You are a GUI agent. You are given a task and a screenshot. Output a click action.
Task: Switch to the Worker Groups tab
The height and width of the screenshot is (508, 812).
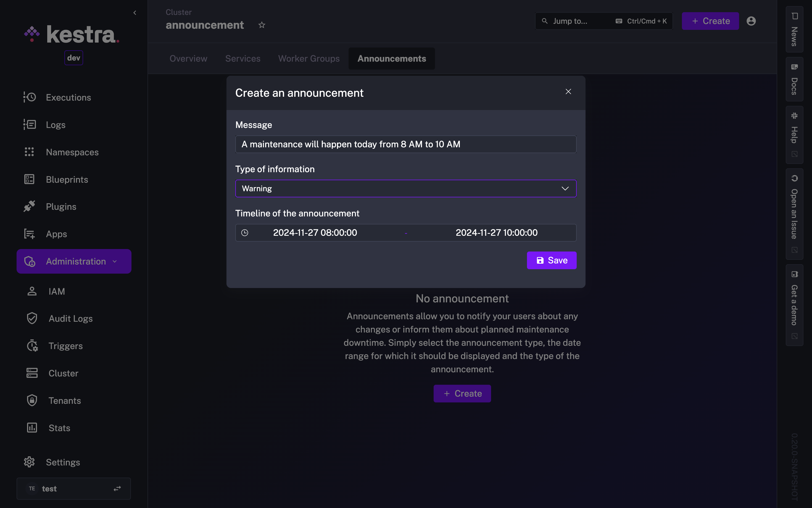coord(309,59)
